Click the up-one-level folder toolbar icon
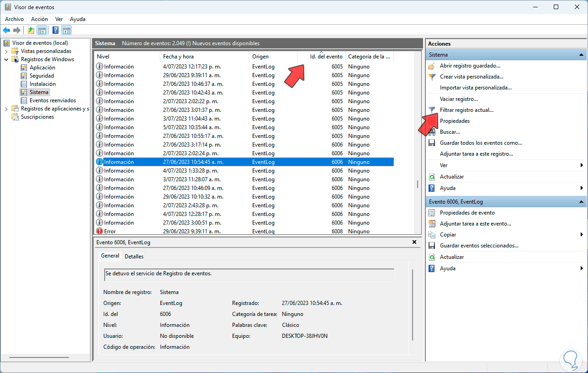The height and width of the screenshot is (373, 588). (31, 31)
